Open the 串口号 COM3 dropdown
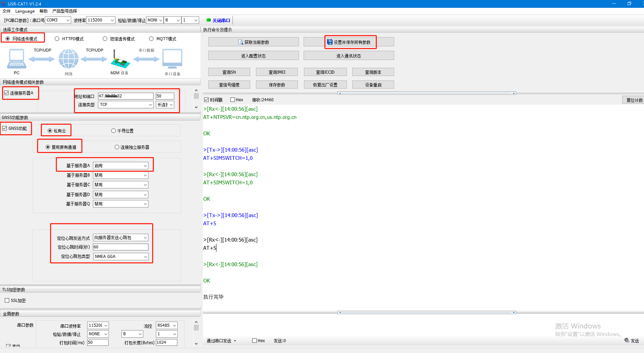Screen dimensions: 644x353 [x=58, y=20]
